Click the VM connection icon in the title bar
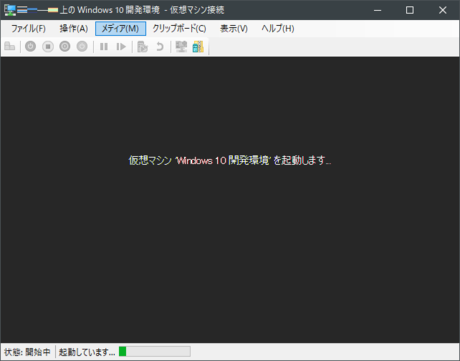The image size is (460, 361). pyautogui.click(x=10, y=10)
